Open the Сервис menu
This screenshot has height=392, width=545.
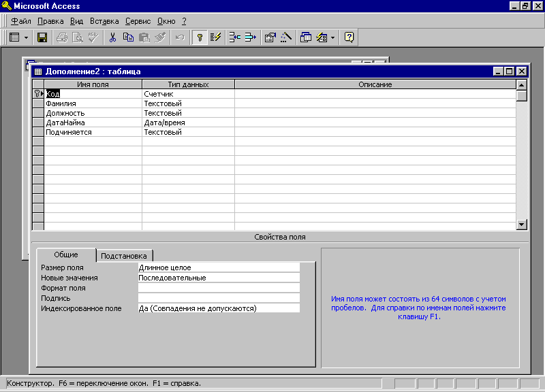coord(138,21)
